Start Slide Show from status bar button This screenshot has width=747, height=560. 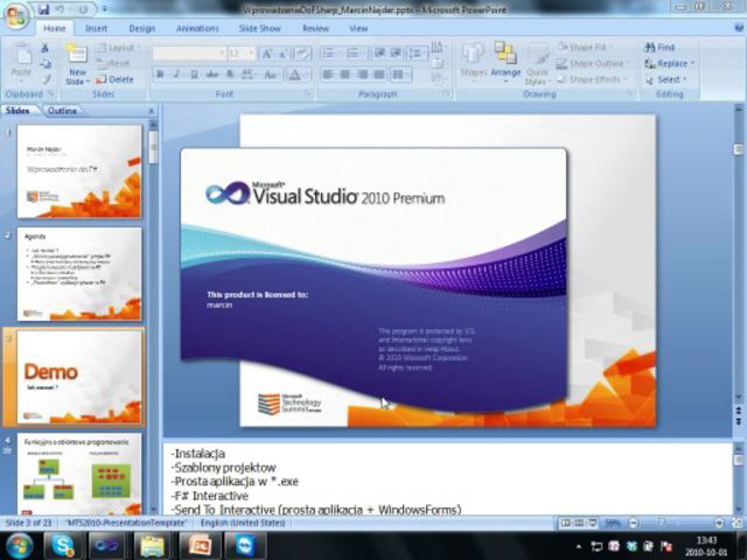(593, 523)
